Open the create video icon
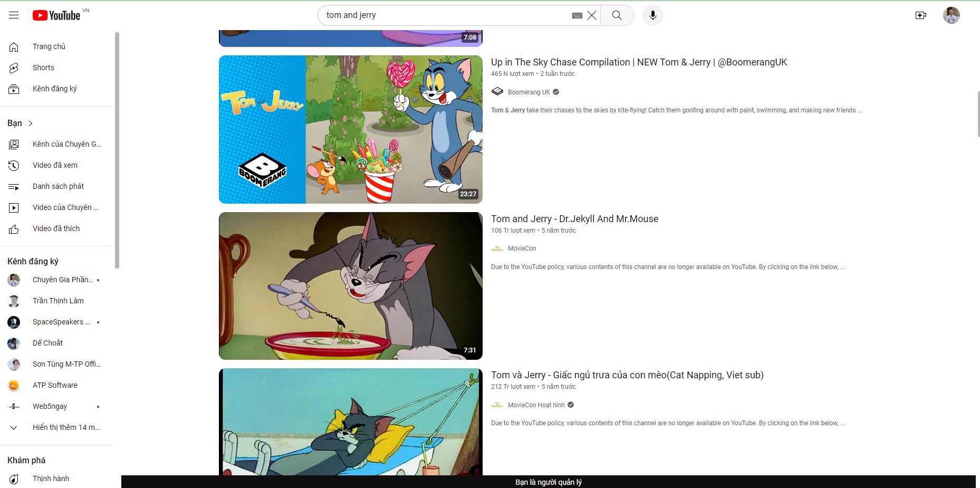 [921, 15]
